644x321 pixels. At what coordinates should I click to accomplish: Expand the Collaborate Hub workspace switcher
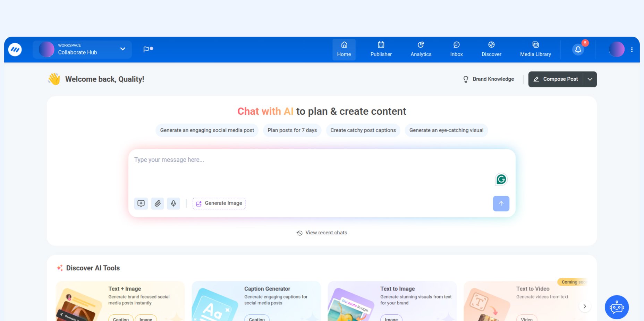122,49
